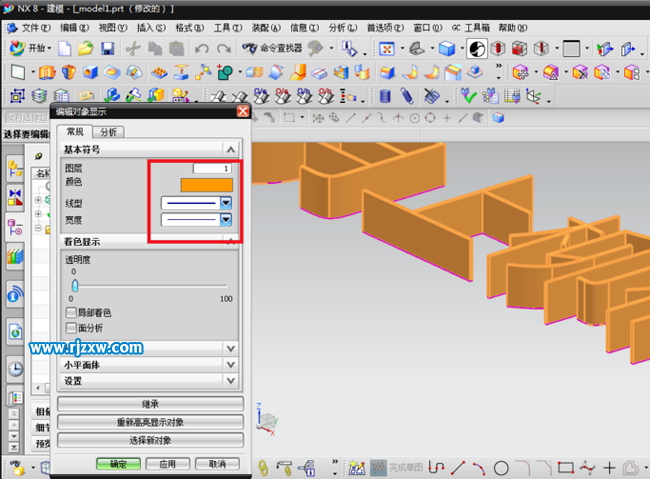
Task: Open the orange color swatch picker
Action: (x=206, y=185)
